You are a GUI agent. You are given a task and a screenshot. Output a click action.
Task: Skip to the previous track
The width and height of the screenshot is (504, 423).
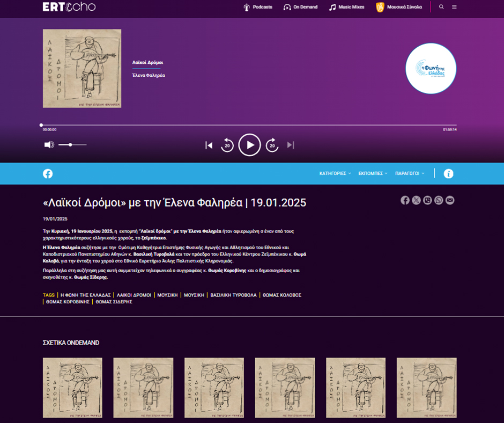(209, 145)
